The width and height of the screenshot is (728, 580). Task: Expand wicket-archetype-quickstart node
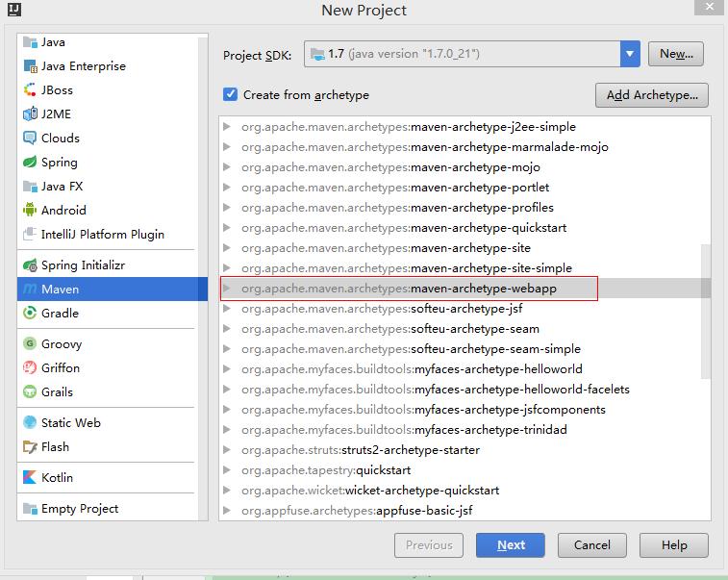click(227, 491)
